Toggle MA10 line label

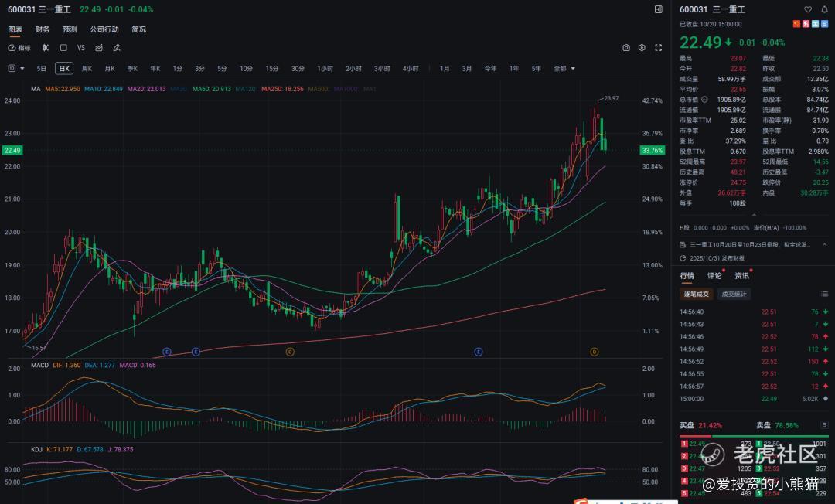[x=103, y=89]
